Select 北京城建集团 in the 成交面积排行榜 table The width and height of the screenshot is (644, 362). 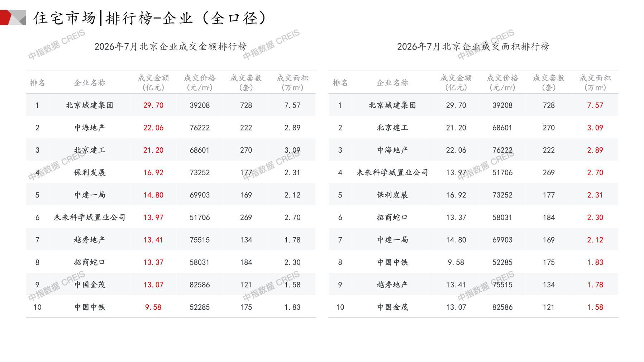pyautogui.click(x=392, y=105)
